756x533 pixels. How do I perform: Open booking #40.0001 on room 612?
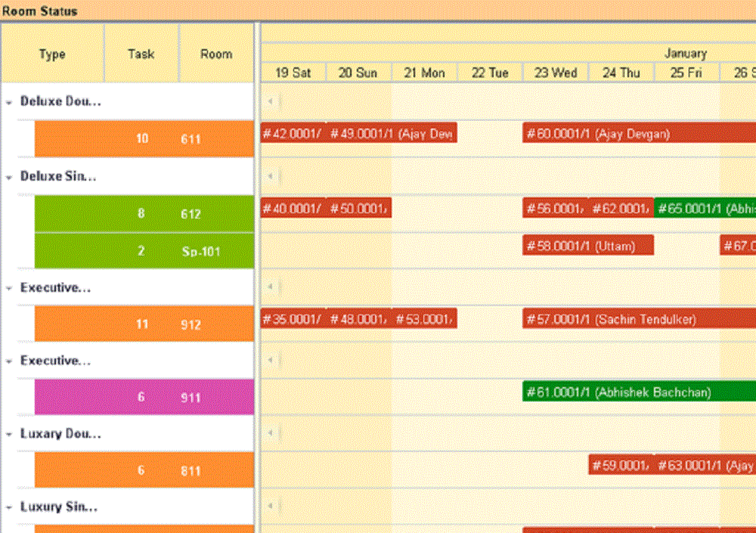(293, 208)
